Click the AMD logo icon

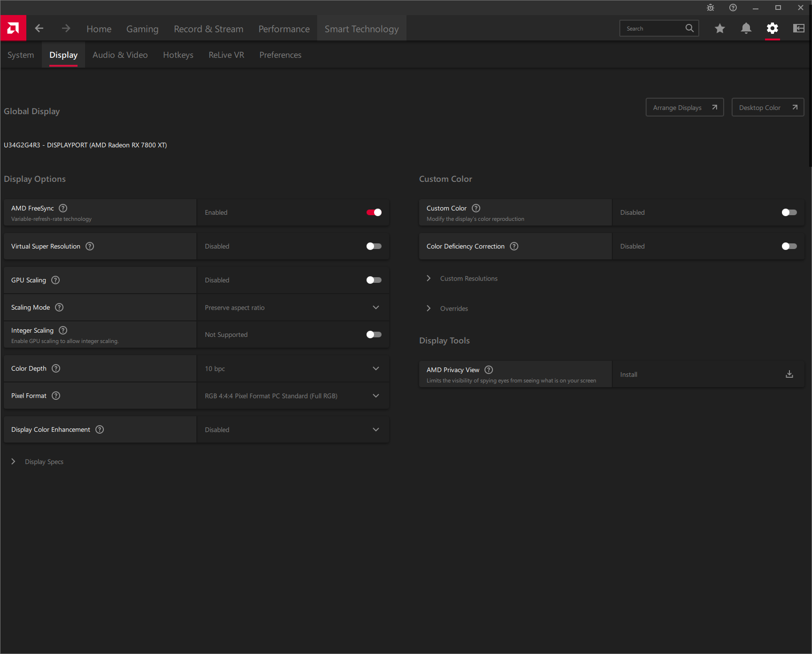pyautogui.click(x=13, y=28)
